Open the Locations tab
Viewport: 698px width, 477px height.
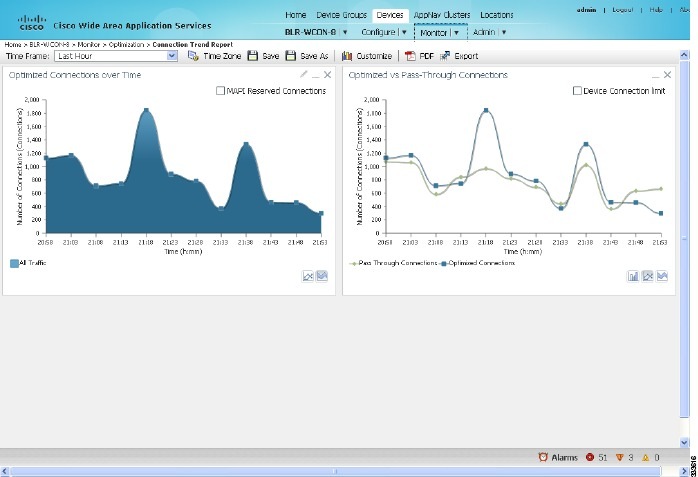[x=497, y=15]
